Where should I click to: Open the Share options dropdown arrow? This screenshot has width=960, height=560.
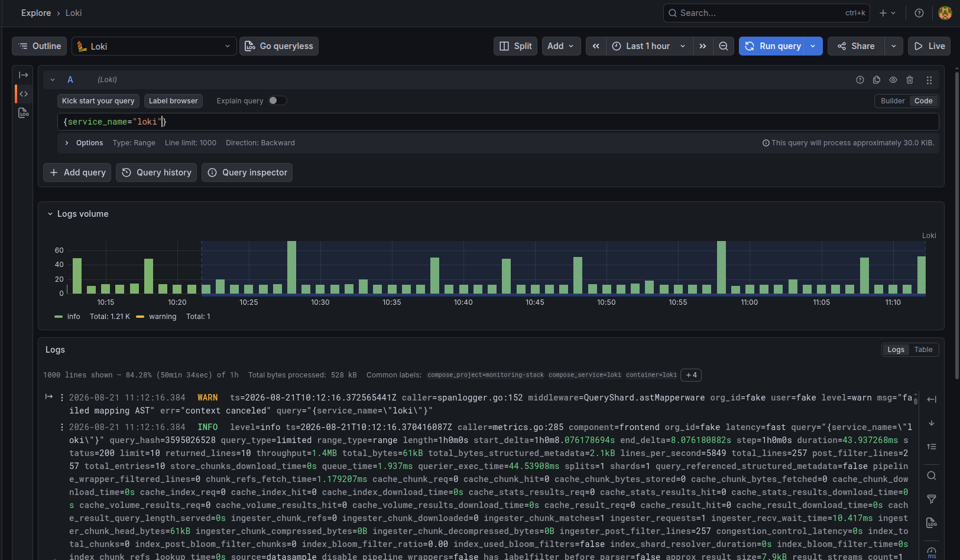point(894,46)
